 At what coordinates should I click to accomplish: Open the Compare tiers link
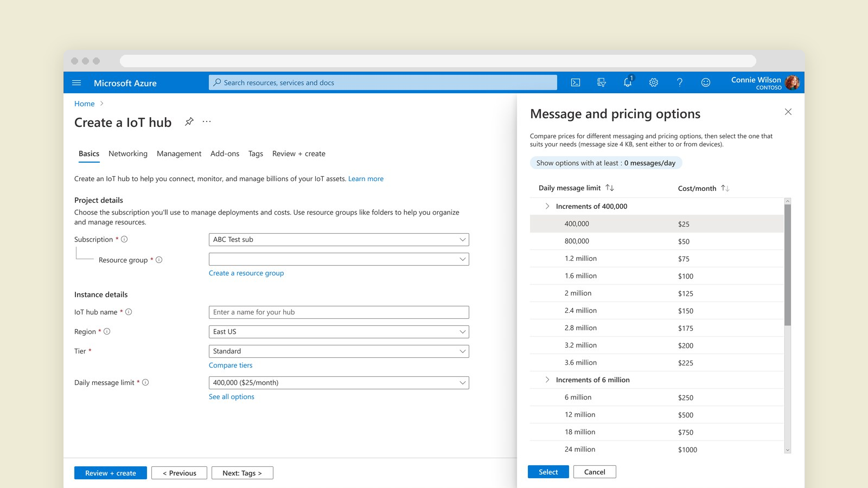231,365
